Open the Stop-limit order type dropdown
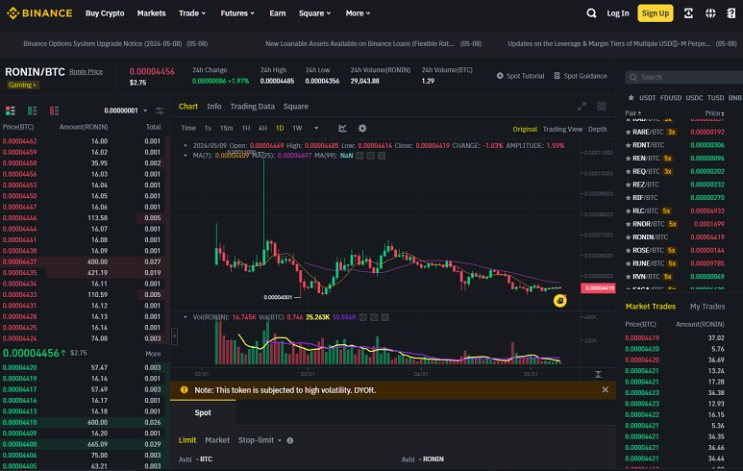 (260, 440)
